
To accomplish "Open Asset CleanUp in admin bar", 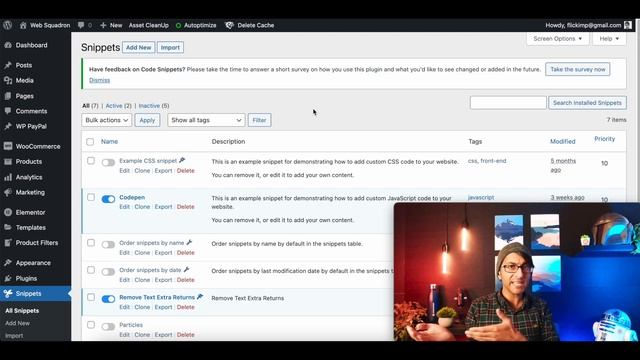I will (149, 25).
